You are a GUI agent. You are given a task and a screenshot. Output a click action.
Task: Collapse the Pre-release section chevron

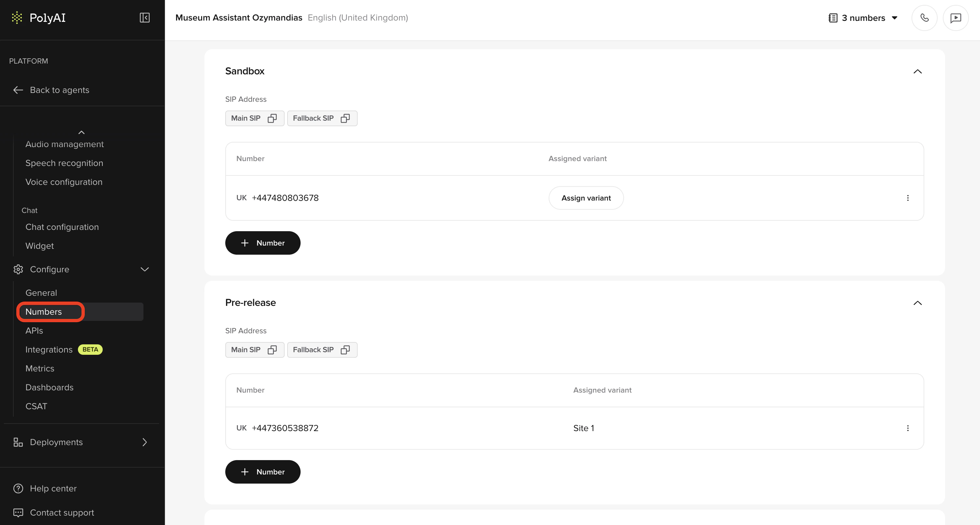pyautogui.click(x=918, y=303)
